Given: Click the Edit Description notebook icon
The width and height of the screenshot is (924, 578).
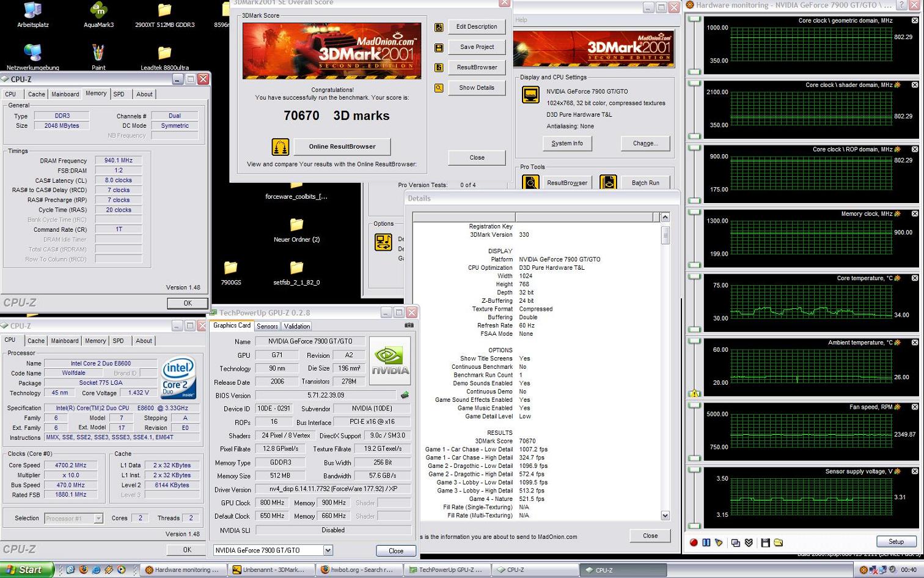Looking at the screenshot, I should pos(439,28).
